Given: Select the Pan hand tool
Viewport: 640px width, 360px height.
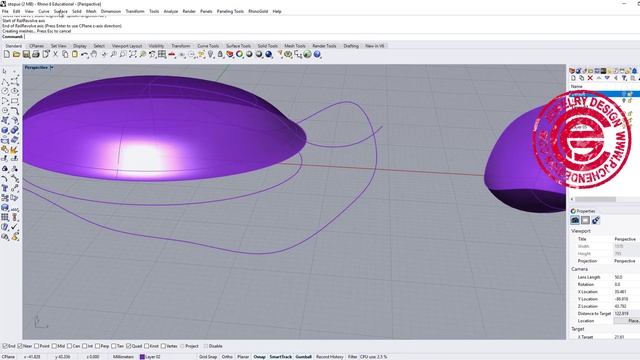Looking at the screenshot, I should [94, 54].
